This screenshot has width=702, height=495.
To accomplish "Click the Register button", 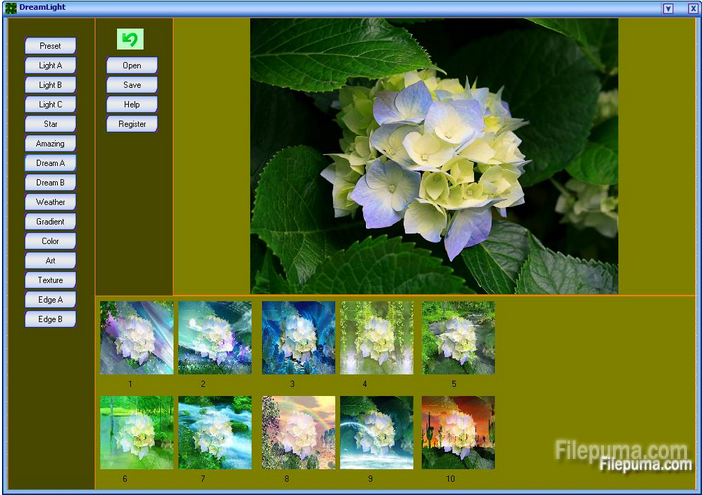I will [132, 125].
